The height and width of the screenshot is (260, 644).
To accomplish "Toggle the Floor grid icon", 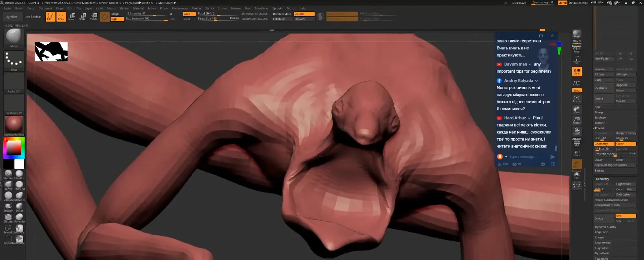I will click(x=576, y=61).
